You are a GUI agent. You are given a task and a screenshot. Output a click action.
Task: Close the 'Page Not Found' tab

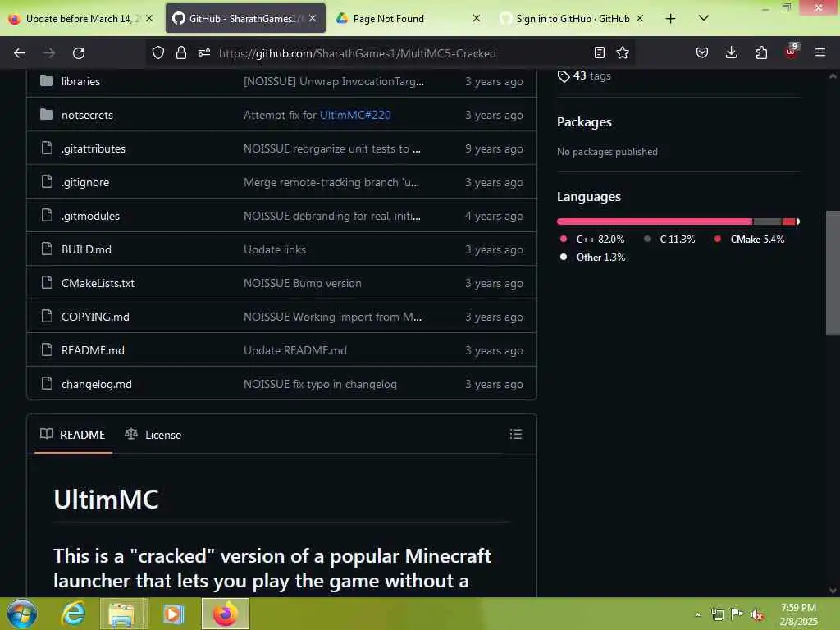pyautogui.click(x=477, y=18)
